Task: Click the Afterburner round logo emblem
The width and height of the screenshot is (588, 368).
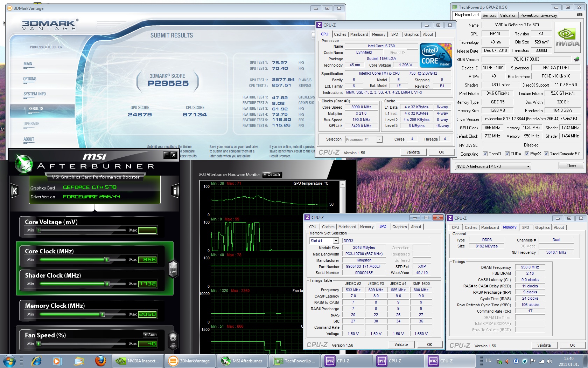Action: (x=24, y=164)
